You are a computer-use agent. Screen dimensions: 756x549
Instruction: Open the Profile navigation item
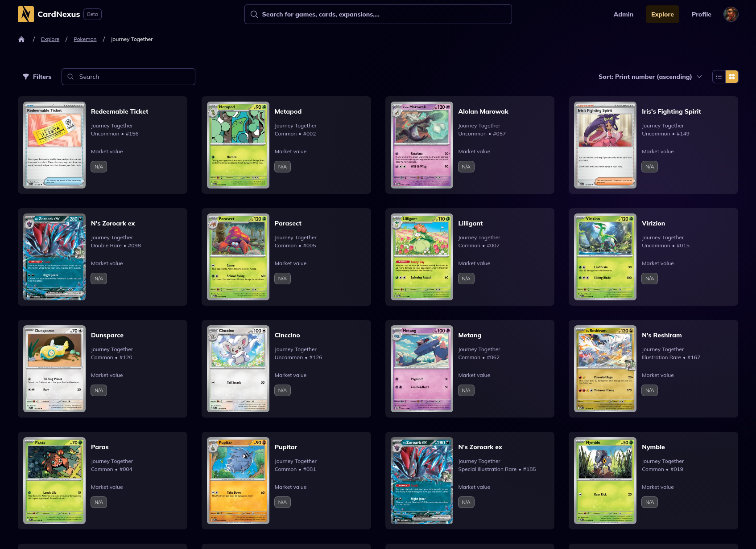[701, 14]
